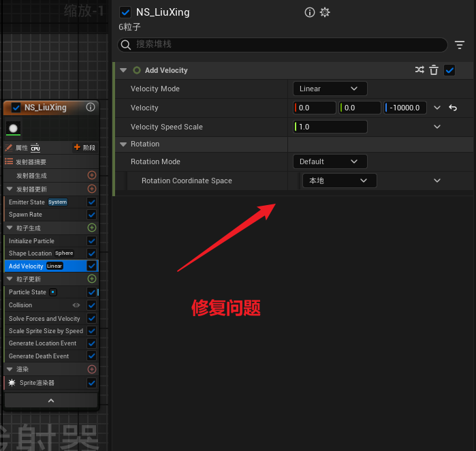Toggle Collision module checkbox
Screen dimensions: 476x451
point(92,305)
